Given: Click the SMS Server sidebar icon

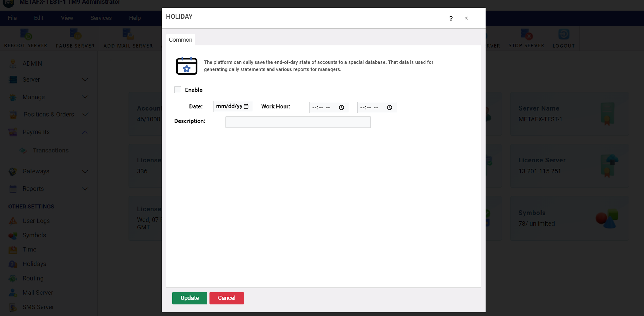Looking at the screenshot, I should pos(13,307).
